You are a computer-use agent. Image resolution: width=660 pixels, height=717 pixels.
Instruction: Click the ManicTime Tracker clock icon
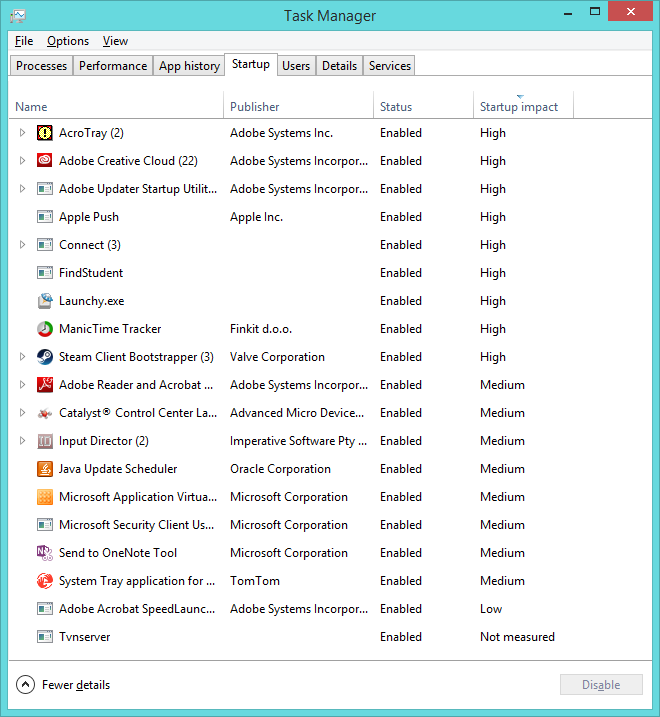point(45,329)
